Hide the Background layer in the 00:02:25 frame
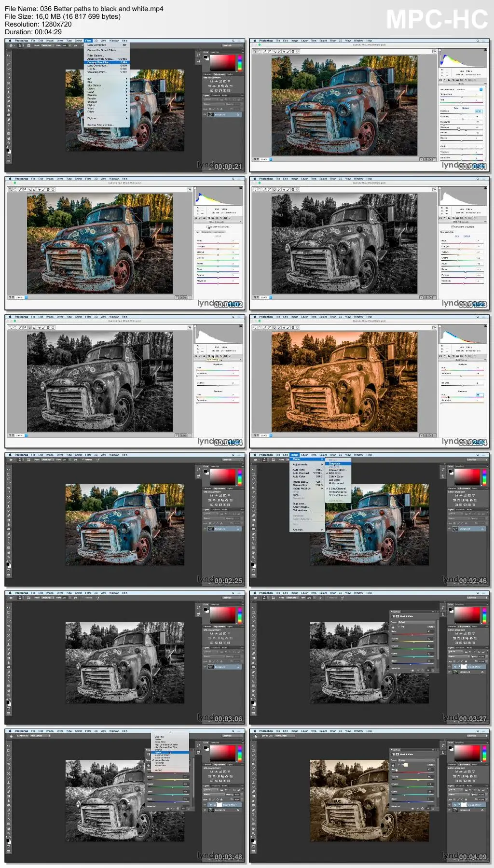This screenshot has height=868, width=494. (205, 529)
